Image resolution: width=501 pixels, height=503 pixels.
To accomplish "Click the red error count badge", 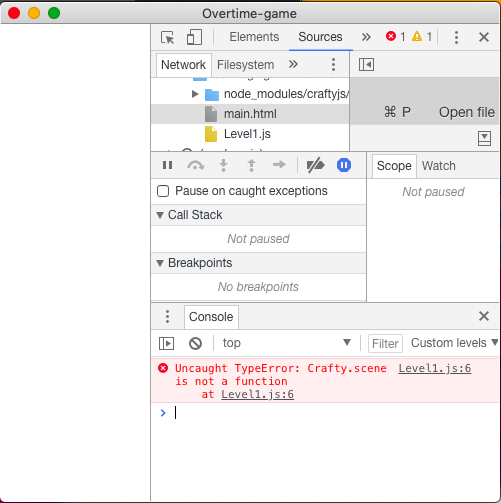I will point(395,36).
